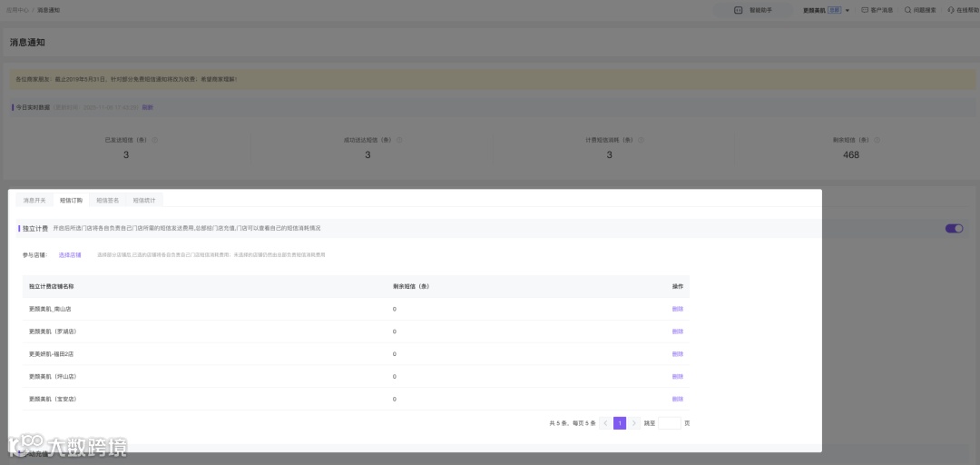Go to next page arrow in pagination
Image resolution: width=980 pixels, height=465 pixels.
click(633, 423)
